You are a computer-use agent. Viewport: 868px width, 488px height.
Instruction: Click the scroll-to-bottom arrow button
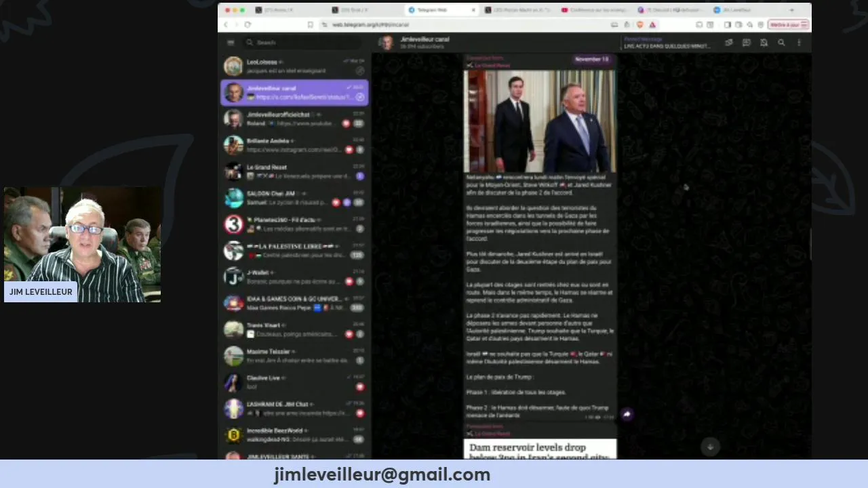pos(710,447)
